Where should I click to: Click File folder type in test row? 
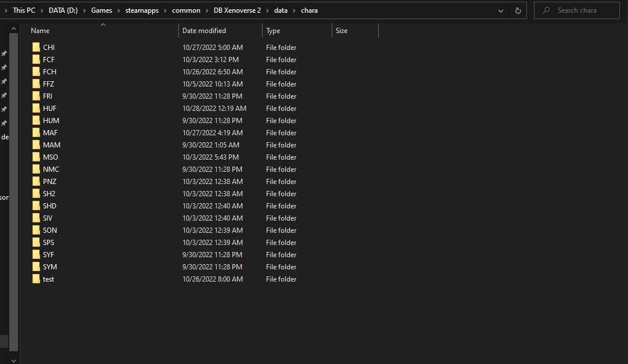[x=281, y=279]
